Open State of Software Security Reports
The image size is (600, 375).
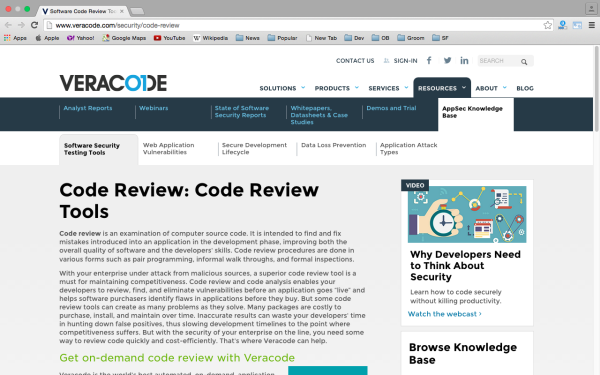click(241, 111)
